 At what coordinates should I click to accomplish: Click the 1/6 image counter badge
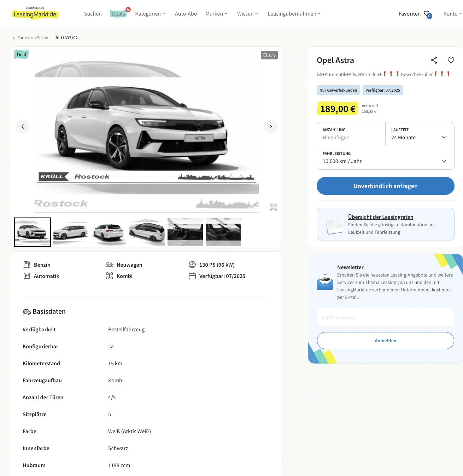269,55
